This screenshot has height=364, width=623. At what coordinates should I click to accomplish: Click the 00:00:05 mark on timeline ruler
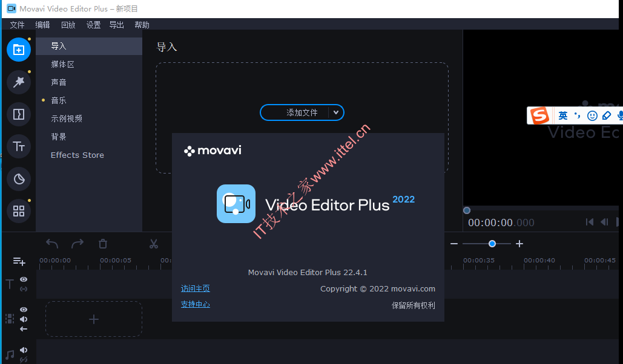pyautogui.click(x=116, y=261)
